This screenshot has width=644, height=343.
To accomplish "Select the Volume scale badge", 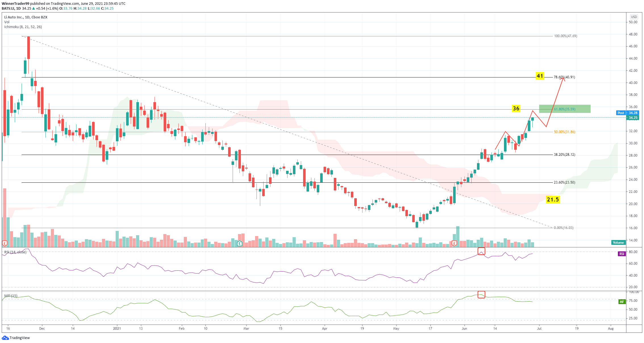I will tap(618, 242).
